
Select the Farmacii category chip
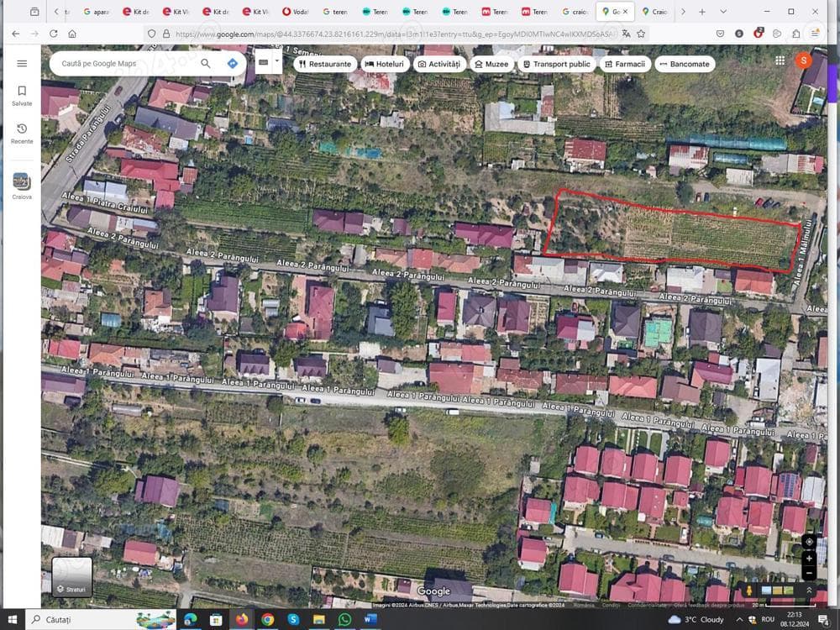click(624, 64)
